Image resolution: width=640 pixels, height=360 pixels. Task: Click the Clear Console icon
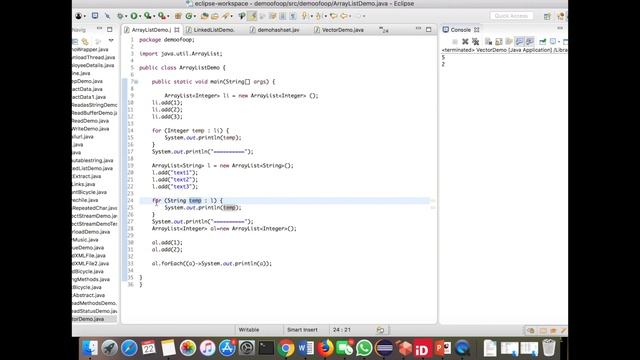point(488,42)
